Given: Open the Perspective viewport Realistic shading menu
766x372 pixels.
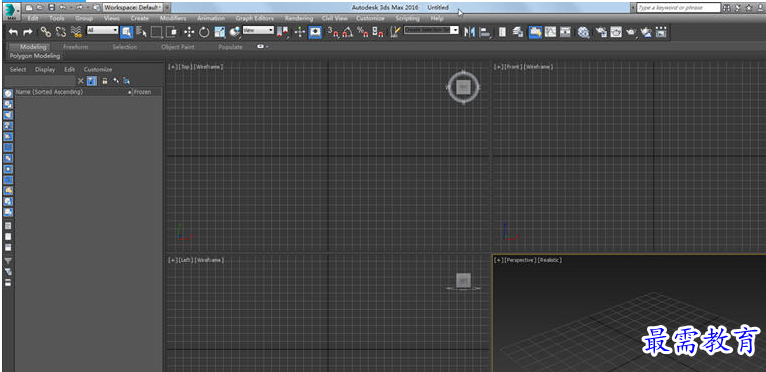Looking at the screenshot, I should tap(550, 260).
